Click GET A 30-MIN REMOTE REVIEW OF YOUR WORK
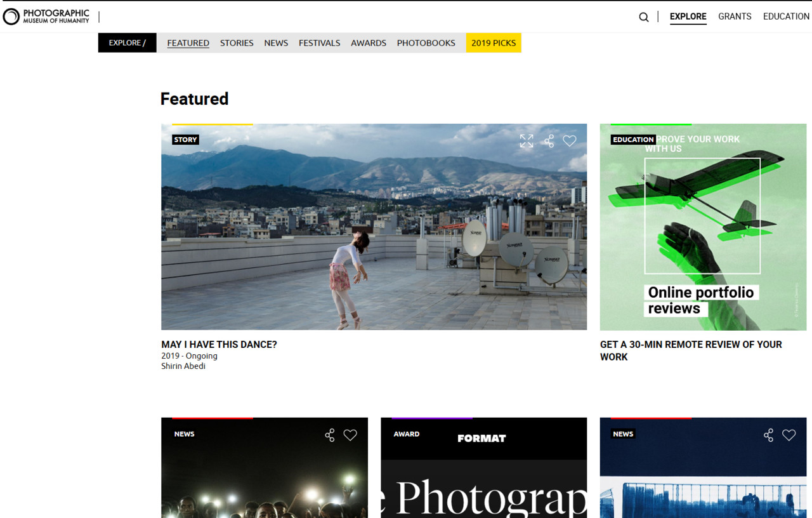The width and height of the screenshot is (812, 518). click(x=691, y=350)
